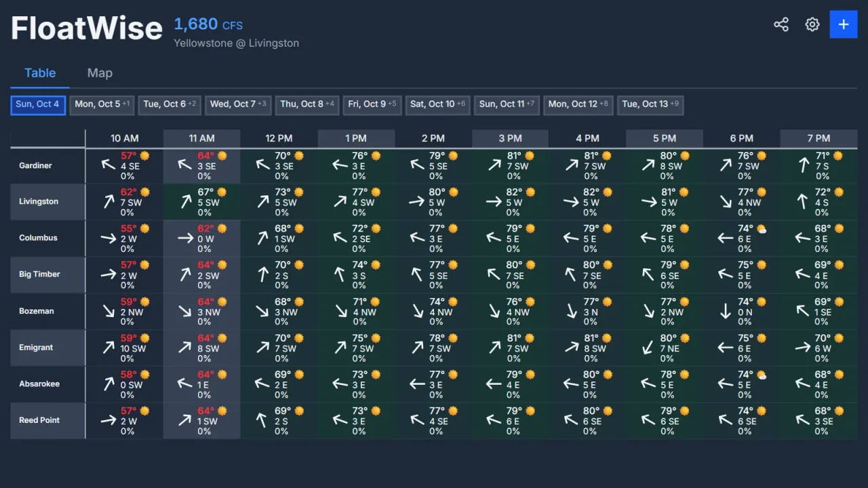
Task: Click the 3 PM column header
Action: point(511,138)
